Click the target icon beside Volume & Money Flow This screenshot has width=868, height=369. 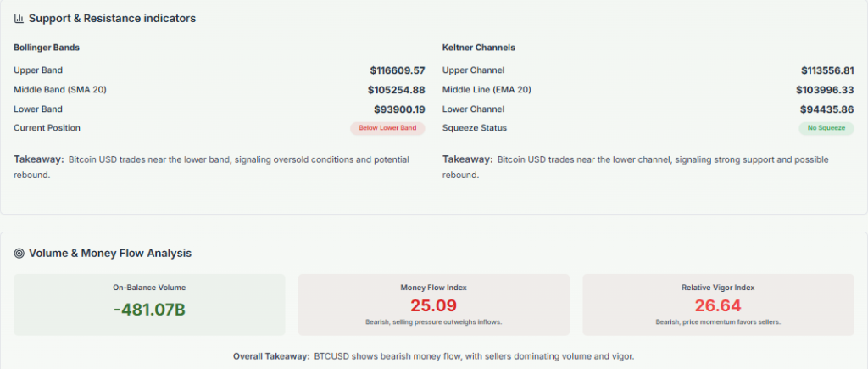tap(19, 253)
